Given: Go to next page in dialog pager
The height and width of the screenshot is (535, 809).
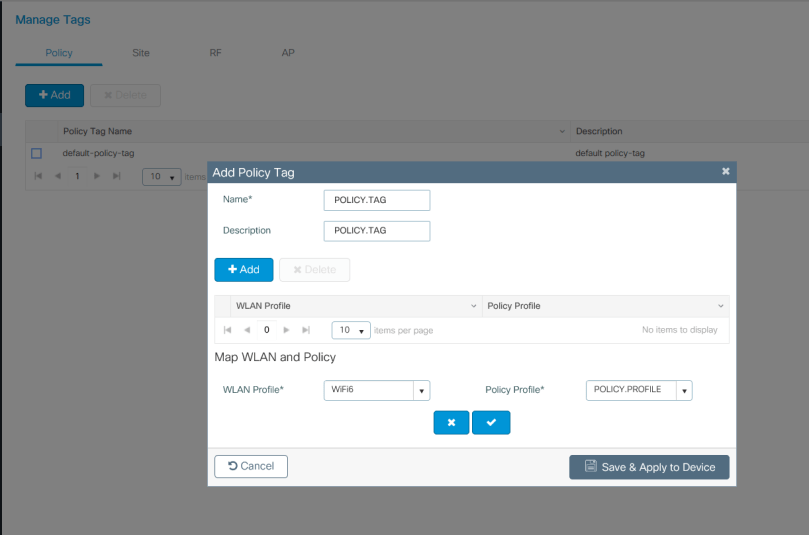Looking at the screenshot, I should [x=287, y=330].
